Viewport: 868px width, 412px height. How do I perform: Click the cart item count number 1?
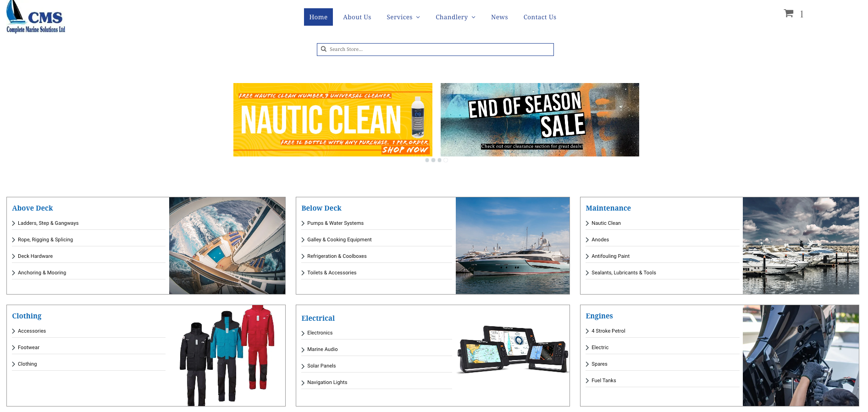pos(802,14)
